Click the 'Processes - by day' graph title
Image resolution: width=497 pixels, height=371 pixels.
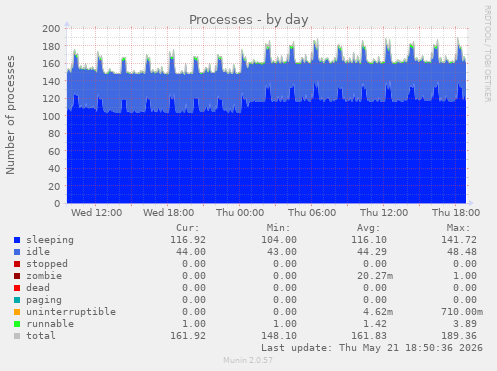coord(249,20)
